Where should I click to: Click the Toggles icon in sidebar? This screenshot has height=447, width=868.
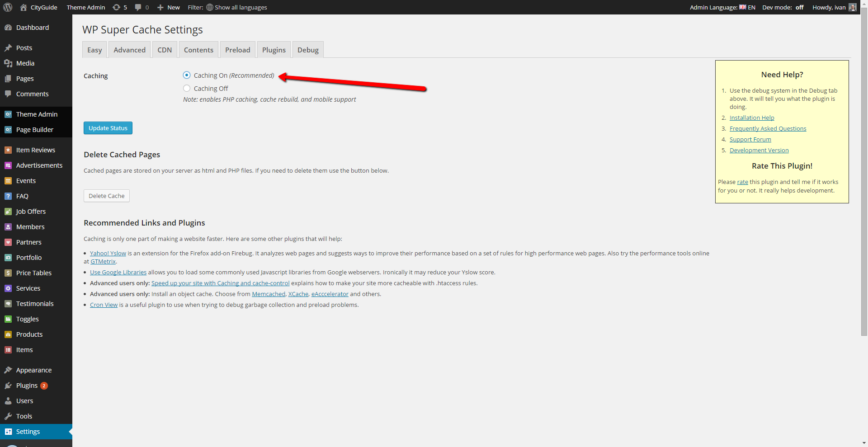tap(8, 319)
